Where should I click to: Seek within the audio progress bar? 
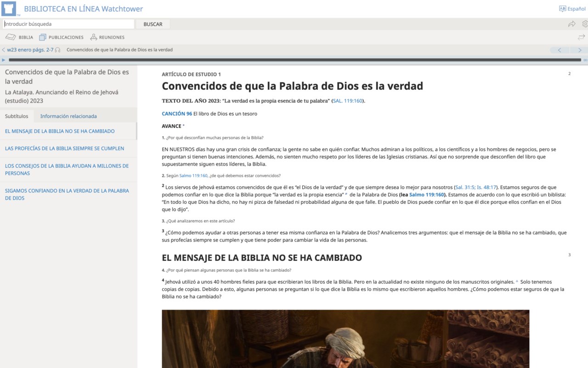[x=295, y=60]
